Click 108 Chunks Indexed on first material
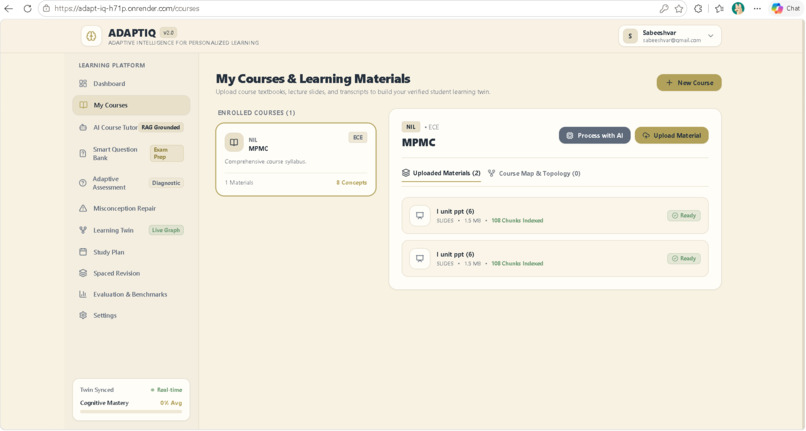806x431 pixels. [517, 220]
